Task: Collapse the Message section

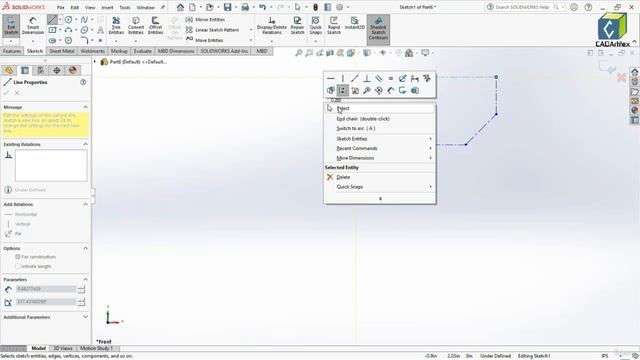Action: point(85,107)
